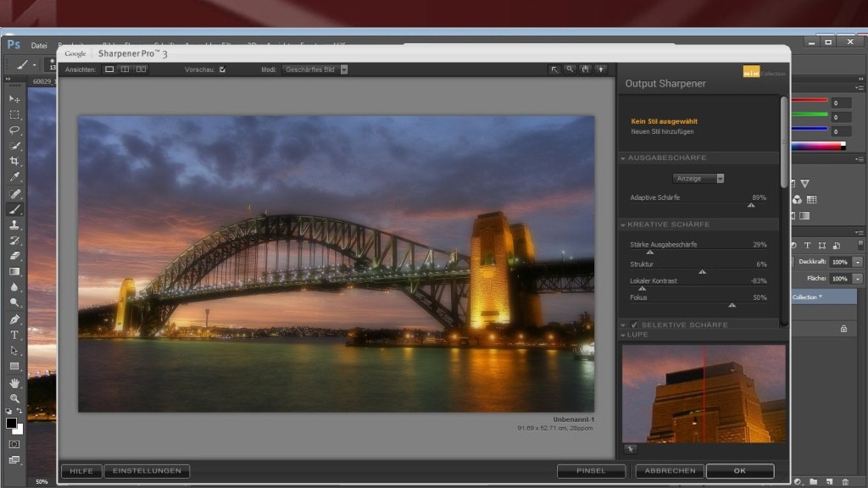Select the Gradient tool
This screenshot has height=488, width=868.
14,271
